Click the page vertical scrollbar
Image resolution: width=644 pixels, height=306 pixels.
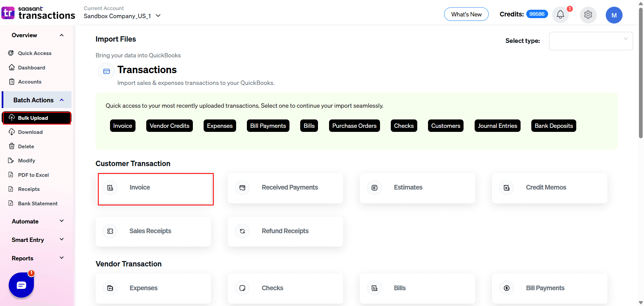641,74
